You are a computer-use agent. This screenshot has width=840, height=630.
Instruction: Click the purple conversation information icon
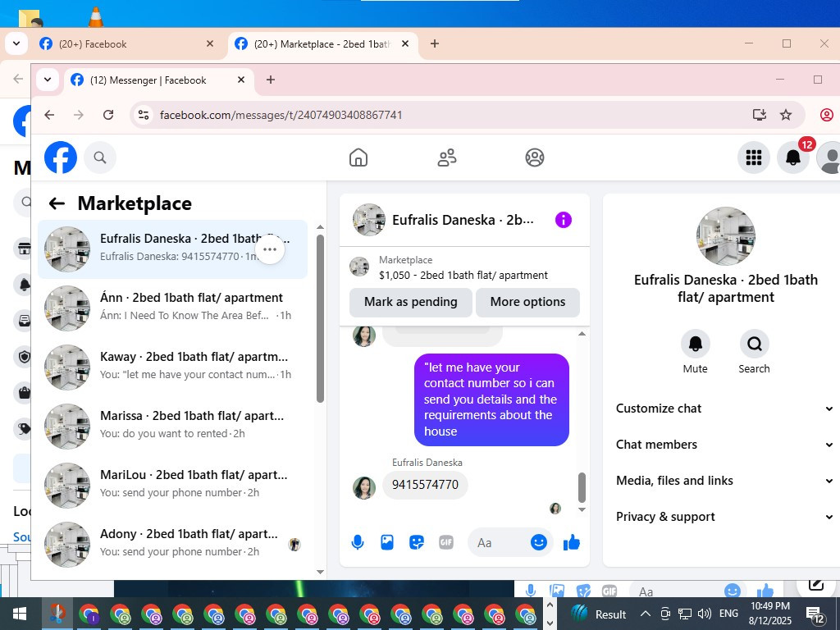click(x=564, y=220)
